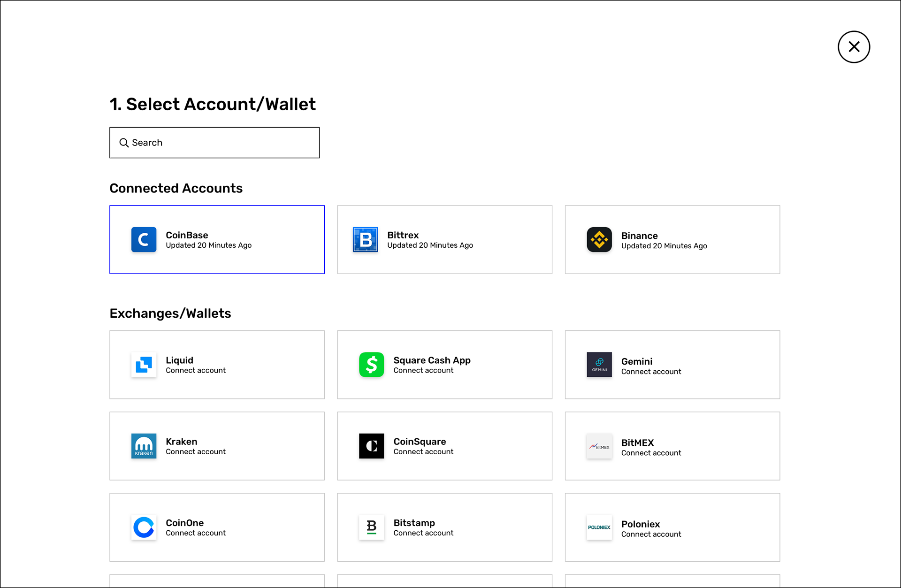This screenshot has height=588, width=901.
Task: Click Connect account under Square Cash App
Action: 423,370
